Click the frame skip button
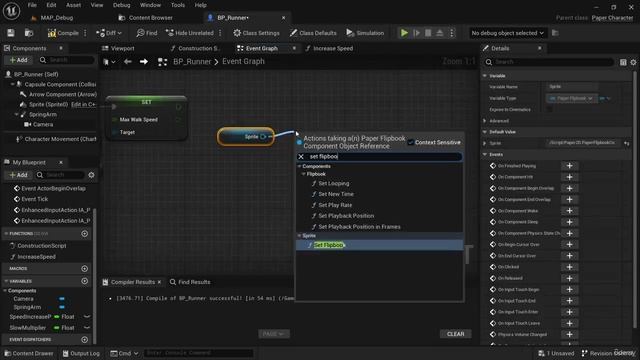Screen dimensions: 640x360 point(416,33)
